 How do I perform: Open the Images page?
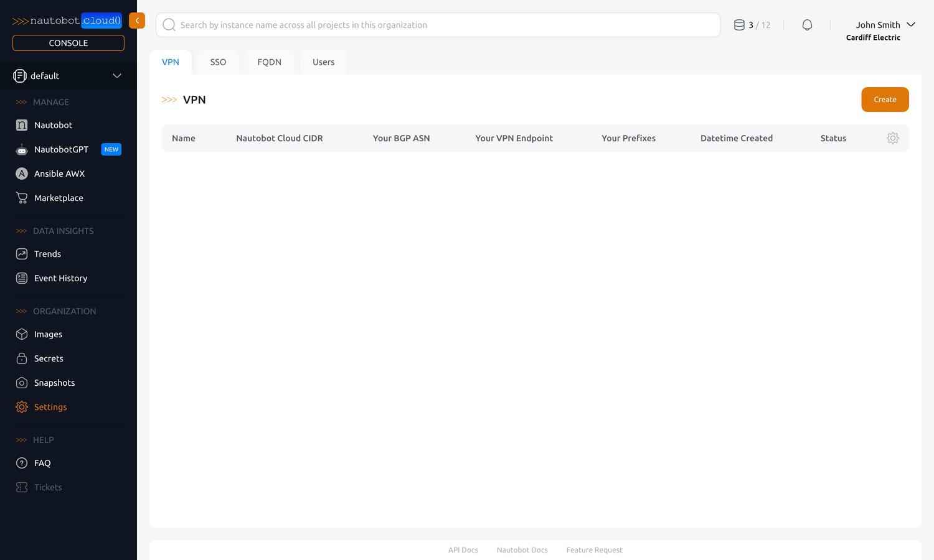pyautogui.click(x=48, y=334)
